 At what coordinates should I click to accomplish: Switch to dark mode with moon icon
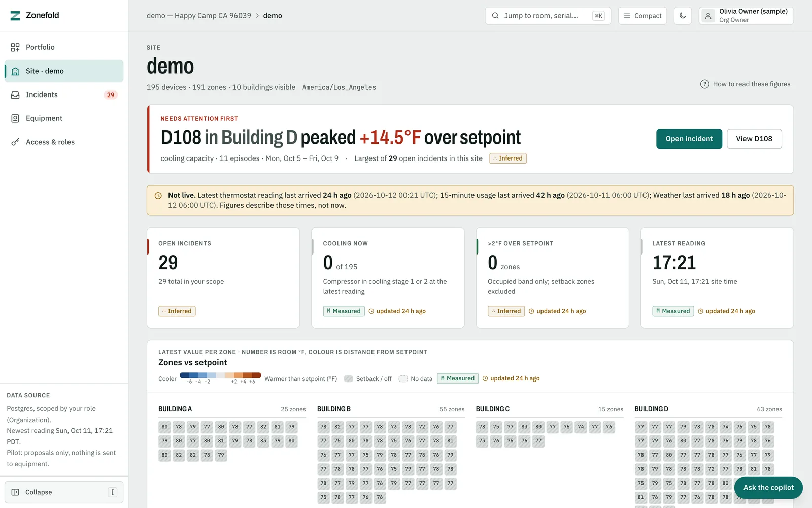click(x=683, y=16)
